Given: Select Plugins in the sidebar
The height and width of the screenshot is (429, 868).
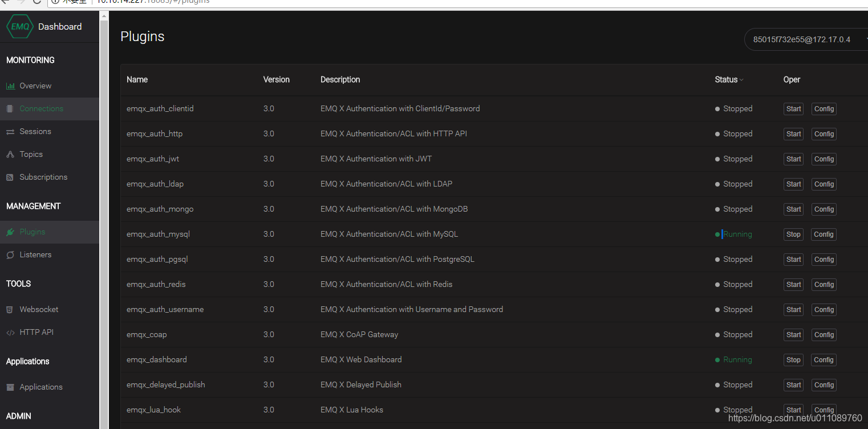Looking at the screenshot, I should (x=33, y=232).
